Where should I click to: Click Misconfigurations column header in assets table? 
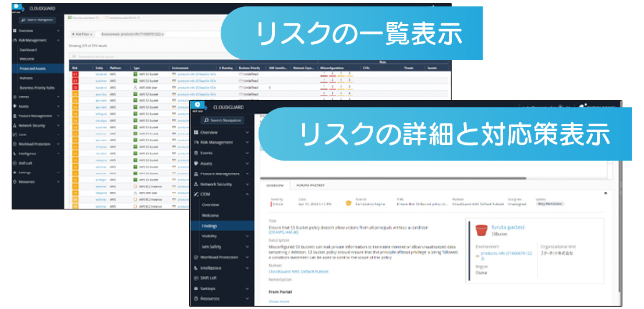[332, 68]
